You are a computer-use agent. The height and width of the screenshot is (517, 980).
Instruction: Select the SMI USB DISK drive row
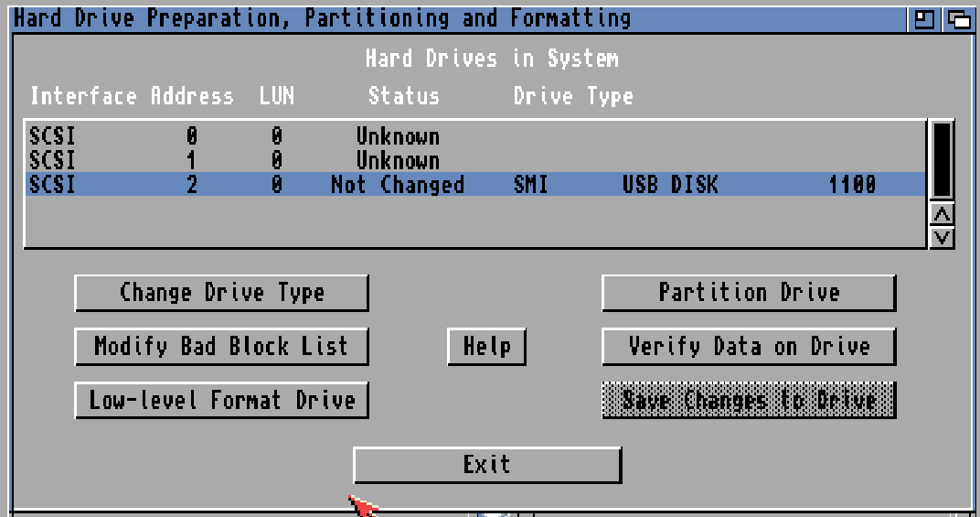pos(457,185)
